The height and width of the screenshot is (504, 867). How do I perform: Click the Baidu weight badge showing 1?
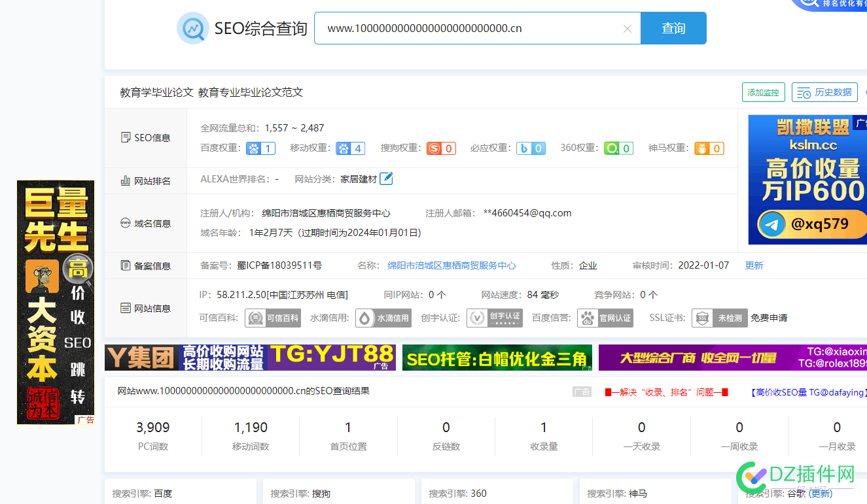(260, 148)
